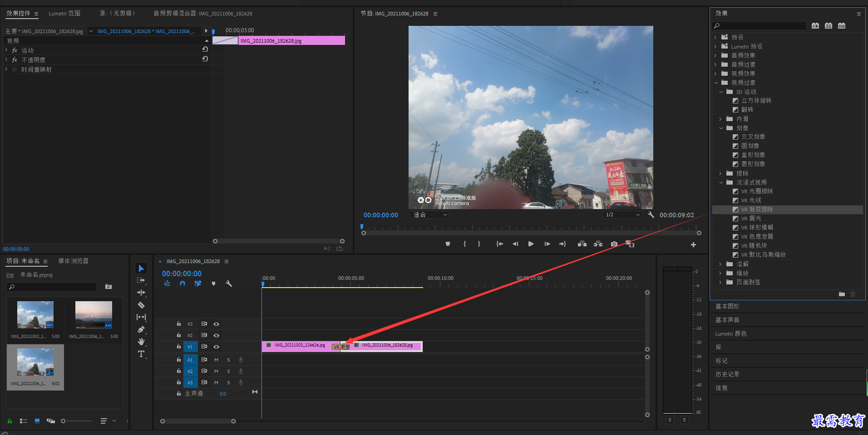
Task: Export frame camera icon
Action: pos(614,244)
